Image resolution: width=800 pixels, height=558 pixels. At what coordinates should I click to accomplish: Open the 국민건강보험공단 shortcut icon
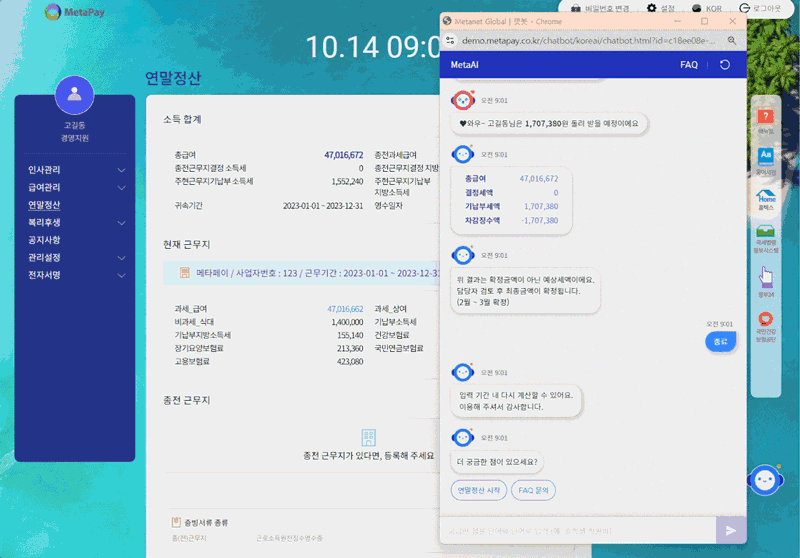[766, 325]
